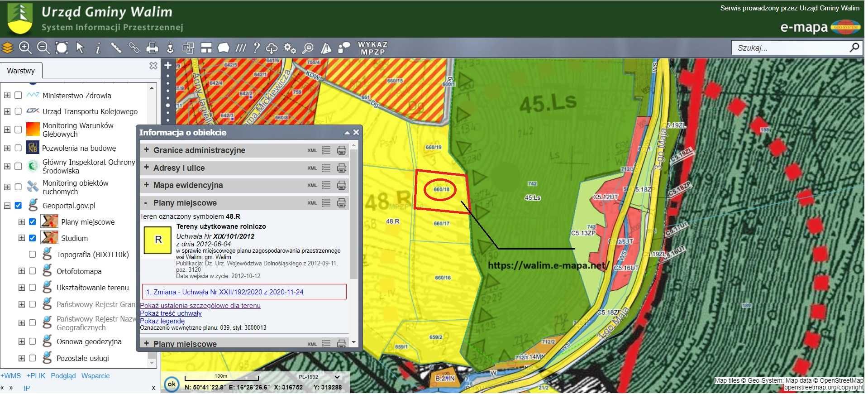Activate the object info 'i' tool
Image resolution: width=868 pixels, height=394 pixels.
point(98,48)
